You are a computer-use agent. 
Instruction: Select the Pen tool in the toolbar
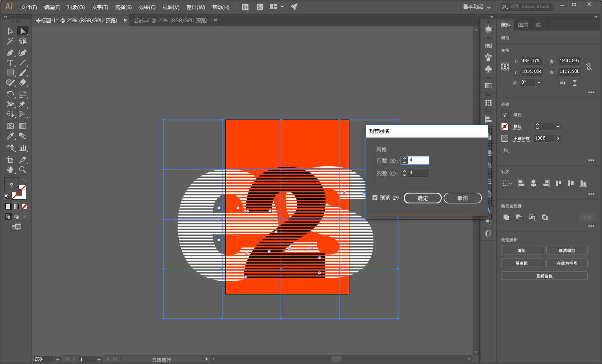click(x=10, y=53)
